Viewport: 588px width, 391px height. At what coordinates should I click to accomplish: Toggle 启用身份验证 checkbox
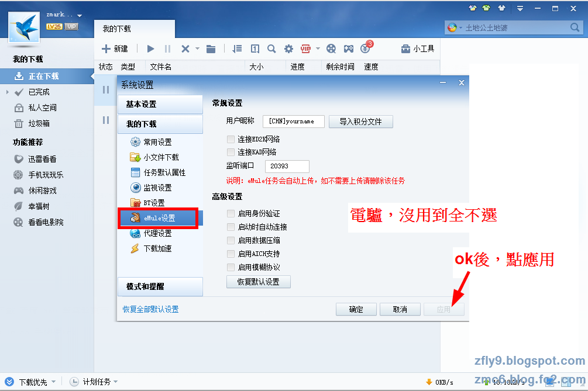(x=231, y=213)
